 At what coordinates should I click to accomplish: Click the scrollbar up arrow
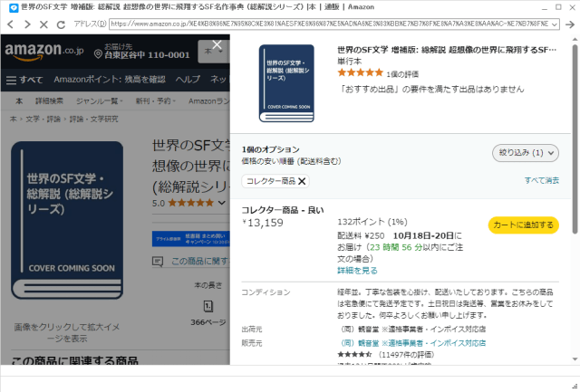click(575, 39)
